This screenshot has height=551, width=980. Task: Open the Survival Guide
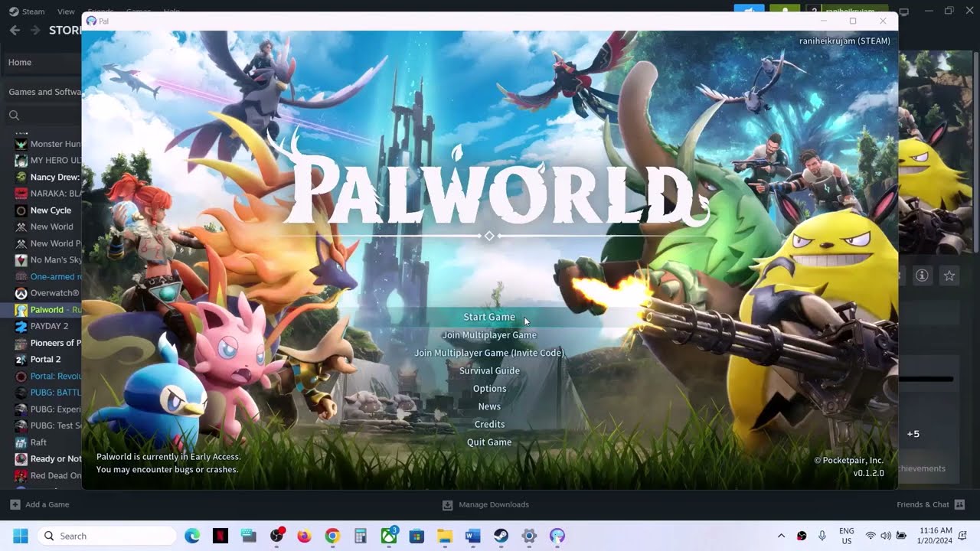coord(489,370)
